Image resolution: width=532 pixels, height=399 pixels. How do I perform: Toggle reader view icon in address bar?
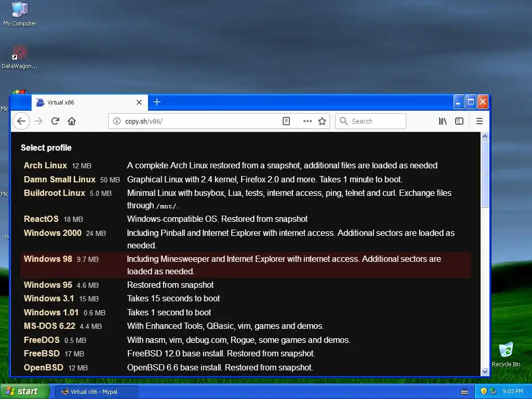tap(286, 121)
